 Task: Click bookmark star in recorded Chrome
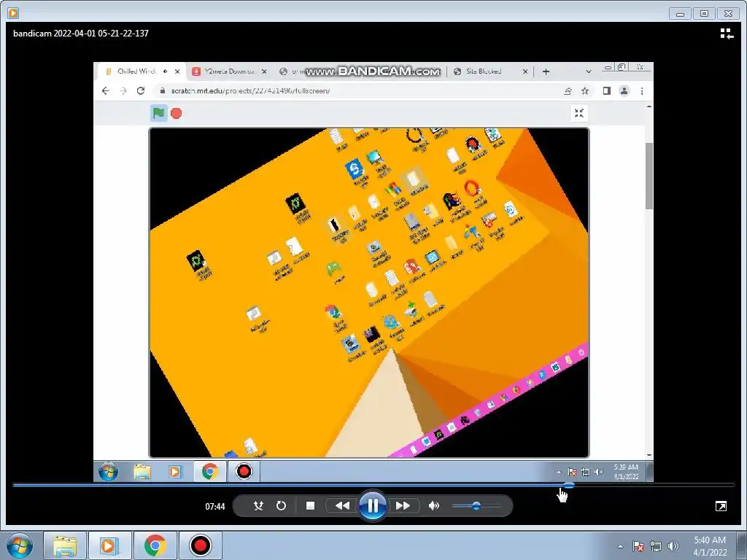point(585,91)
